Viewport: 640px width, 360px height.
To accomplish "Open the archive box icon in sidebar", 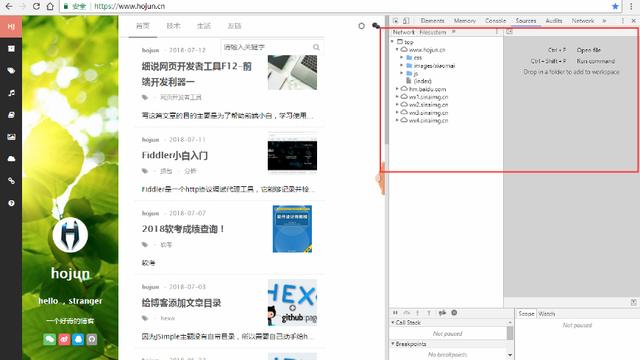I will click(x=11, y=49).
